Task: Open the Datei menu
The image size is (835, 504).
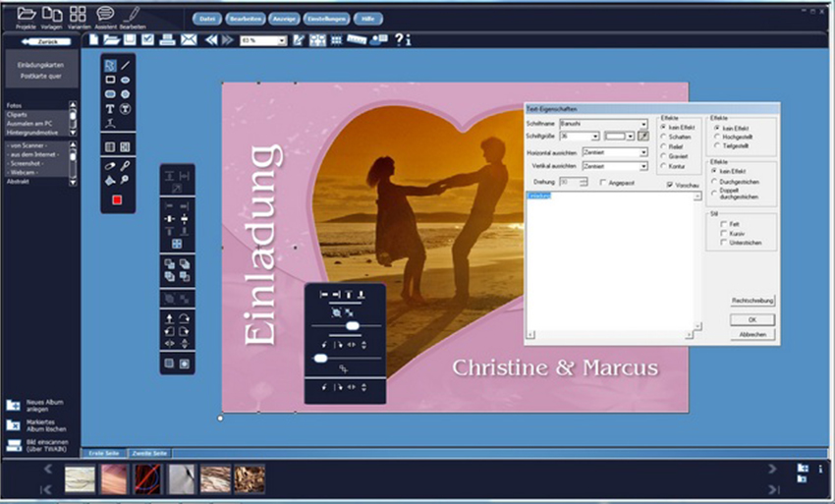Action: point(204,19)
